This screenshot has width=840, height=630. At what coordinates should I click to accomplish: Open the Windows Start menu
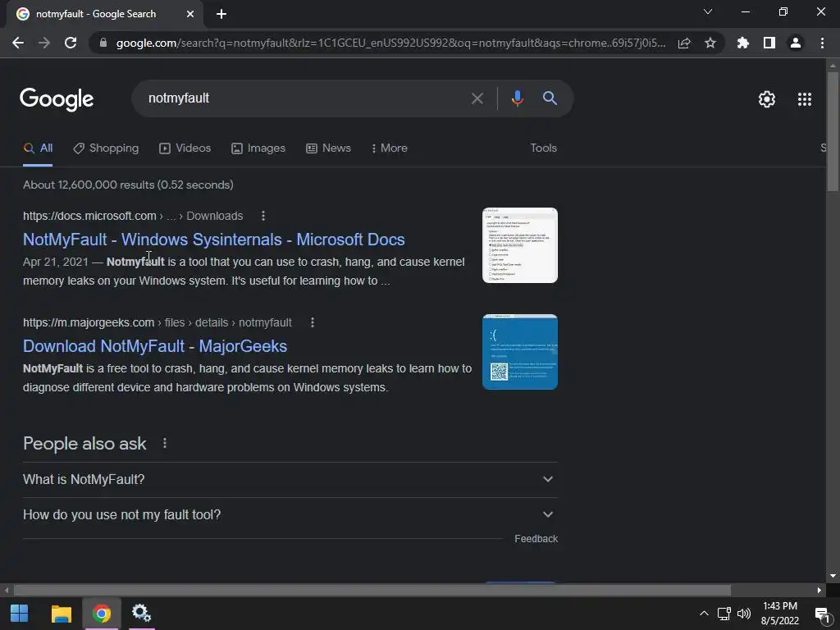(x=20, y=614)
